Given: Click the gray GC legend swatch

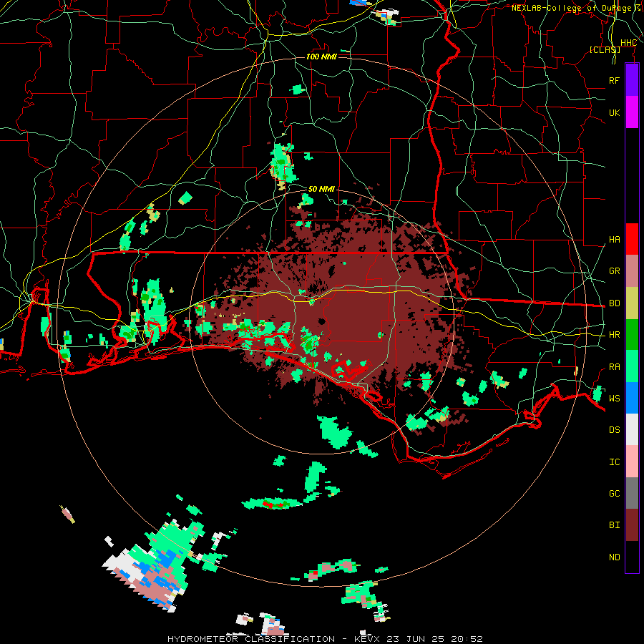Looking at the screenshot, I should coord(632,493).
